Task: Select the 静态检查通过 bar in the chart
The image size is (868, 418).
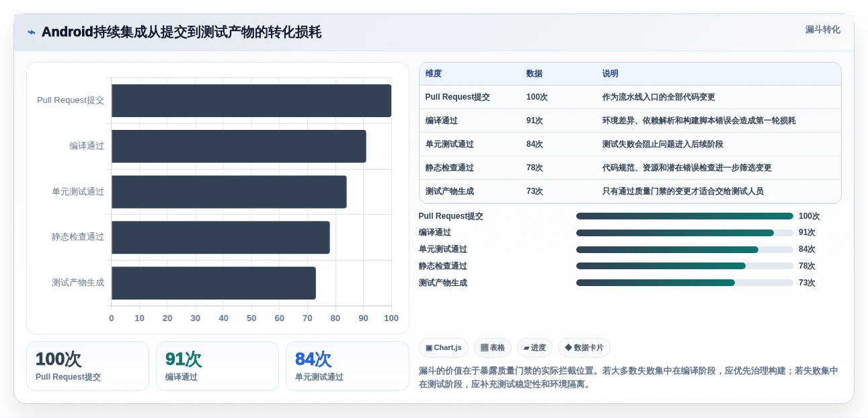Action: (221, 238)
